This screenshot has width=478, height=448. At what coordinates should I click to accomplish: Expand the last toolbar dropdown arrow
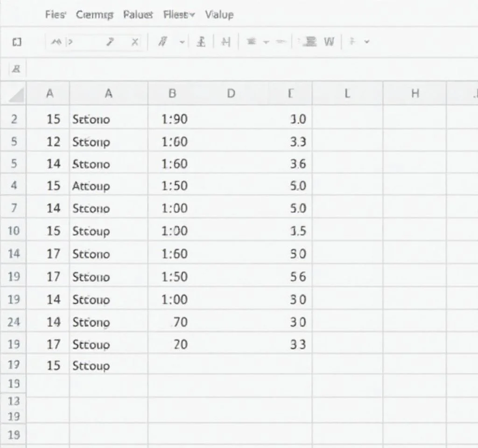tap(366, 42)
